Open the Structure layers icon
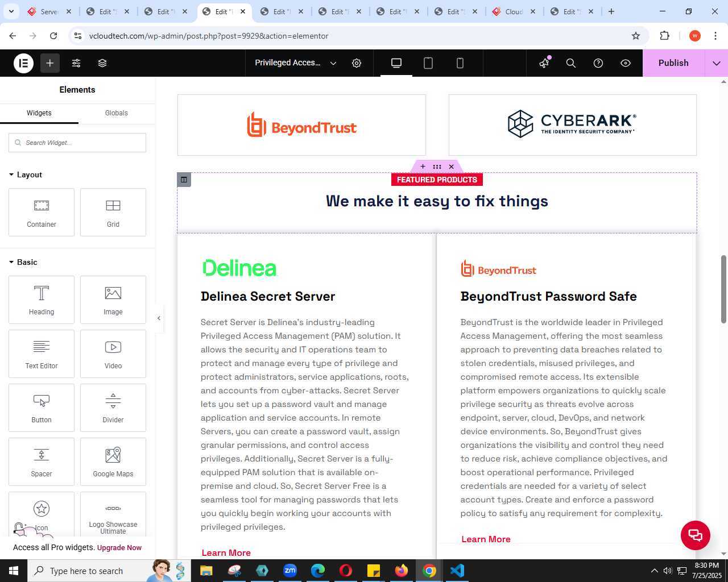Viewport: 728px width, 582px height. click(x=102, y=63)
